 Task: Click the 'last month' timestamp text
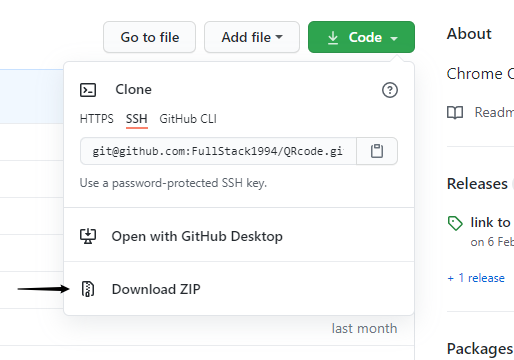pos(364,328)
